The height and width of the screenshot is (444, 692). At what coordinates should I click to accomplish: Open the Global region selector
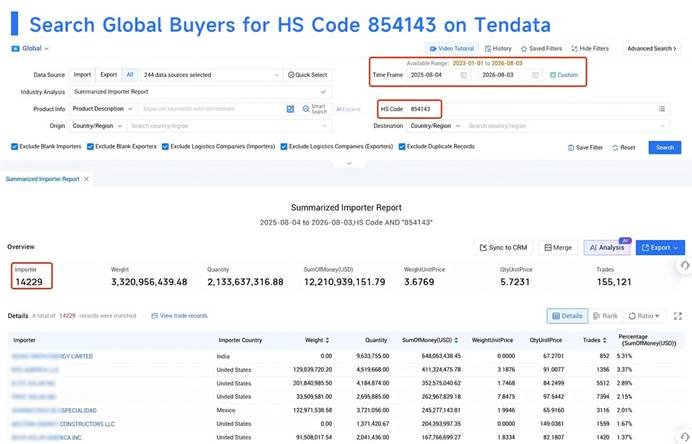coord(30,49)
